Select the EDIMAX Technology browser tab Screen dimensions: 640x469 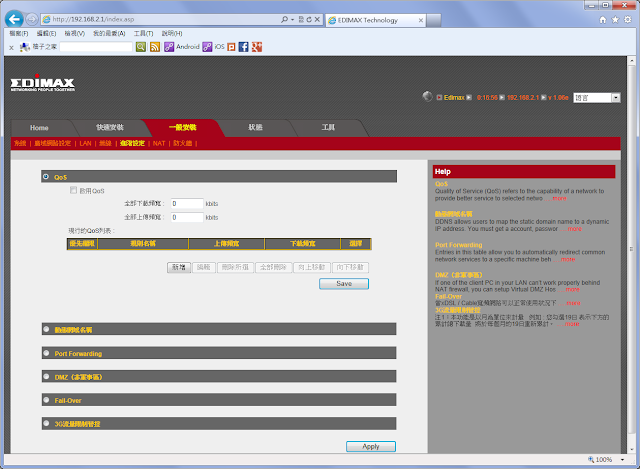click(x=376, y=20)
